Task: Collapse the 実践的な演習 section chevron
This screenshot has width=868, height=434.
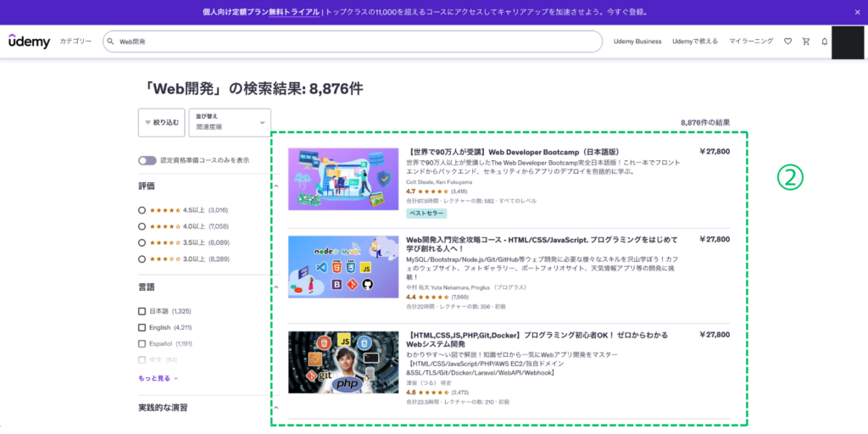Action: tap(275, 408)
